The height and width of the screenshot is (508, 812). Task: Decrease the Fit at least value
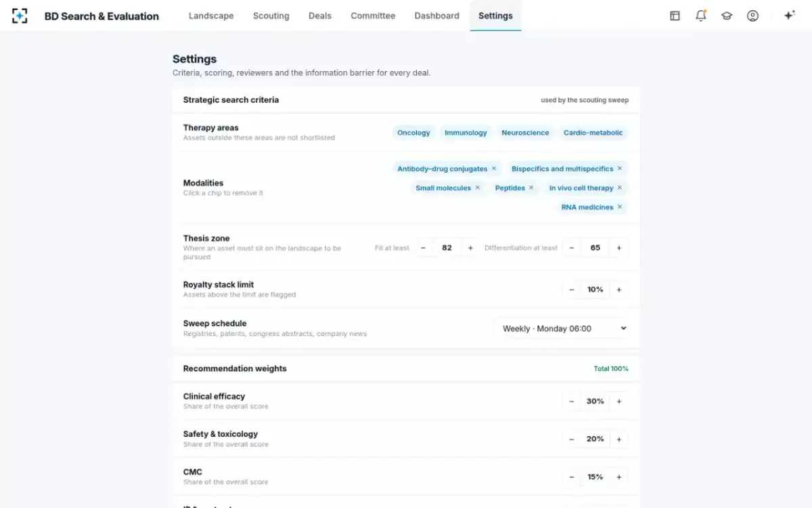tap(424, 248)
